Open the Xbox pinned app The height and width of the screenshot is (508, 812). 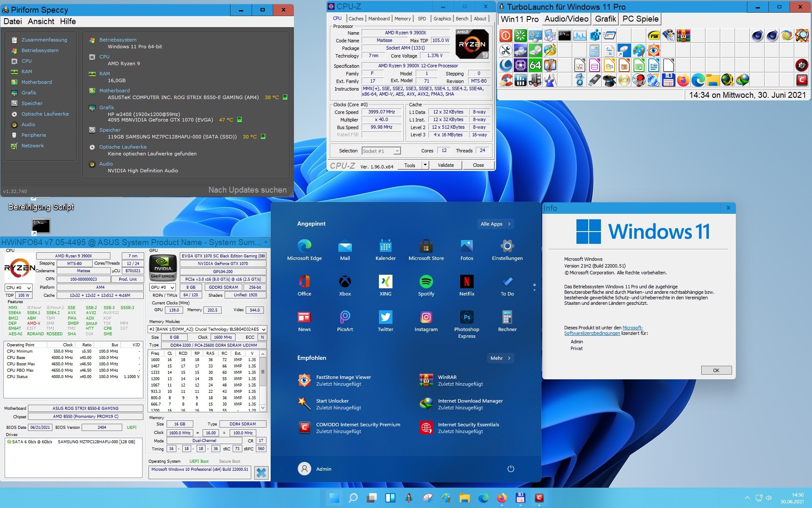pyautogui.click(x=345, y=282)
